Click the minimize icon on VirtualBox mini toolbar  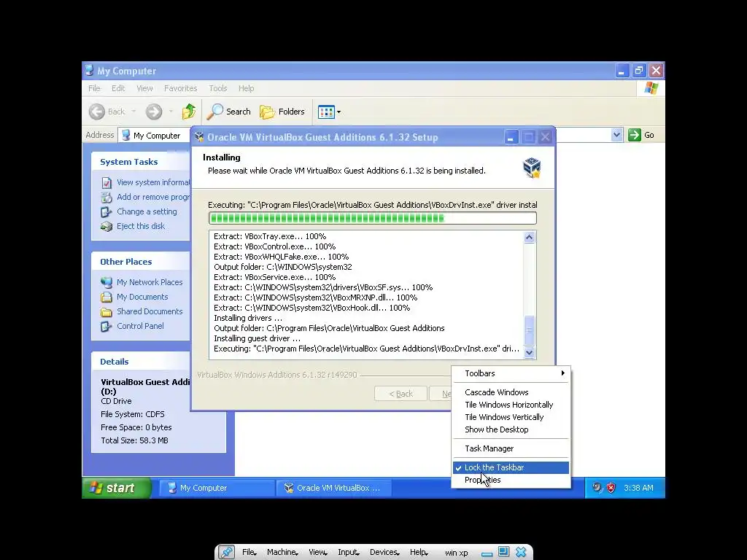click(487, 553)
